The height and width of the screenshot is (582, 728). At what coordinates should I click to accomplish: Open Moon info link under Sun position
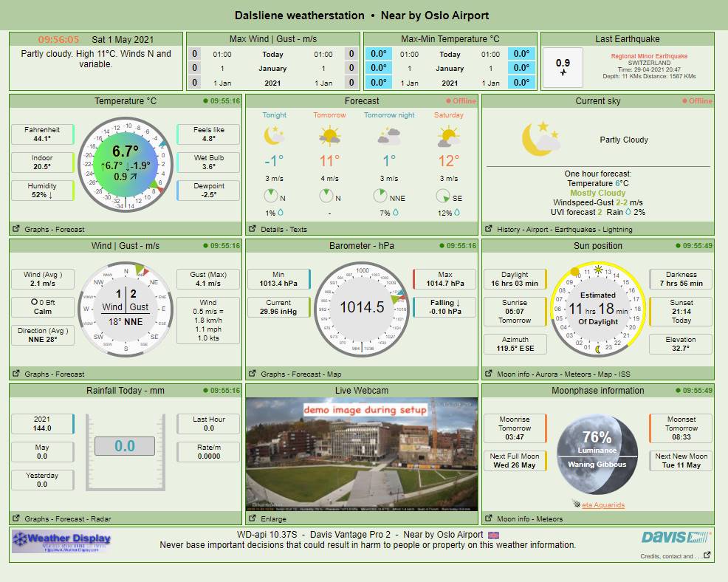513,374
